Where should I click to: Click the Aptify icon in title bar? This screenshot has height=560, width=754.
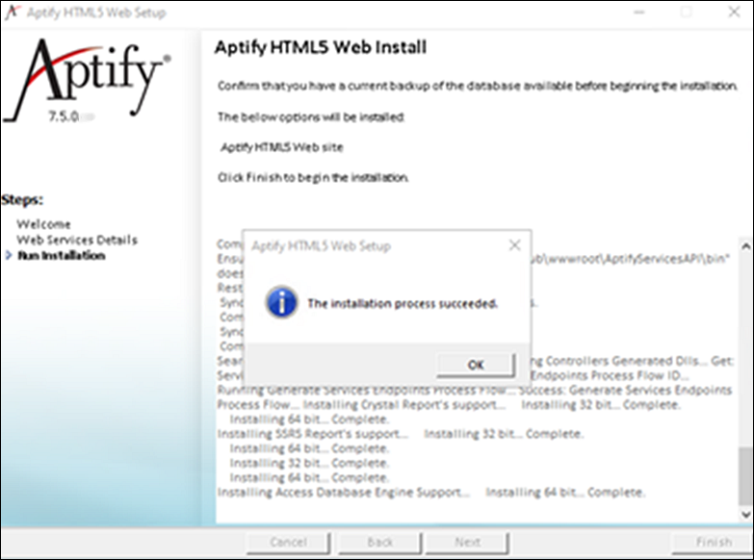click(12, 12)
